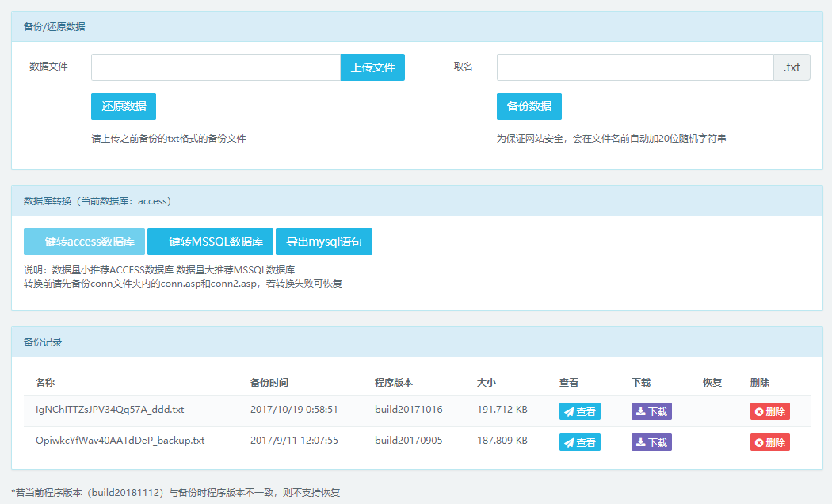Download the IgNChITTZsJPV34Qq57A_ddd.txt backup

[x=651, y=411]
